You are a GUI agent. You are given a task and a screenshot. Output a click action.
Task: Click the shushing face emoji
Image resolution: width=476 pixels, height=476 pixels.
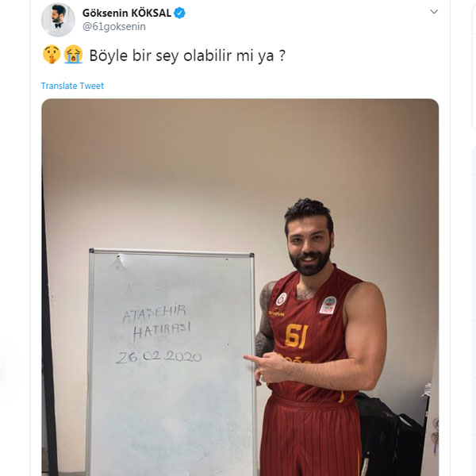(52, 54)
